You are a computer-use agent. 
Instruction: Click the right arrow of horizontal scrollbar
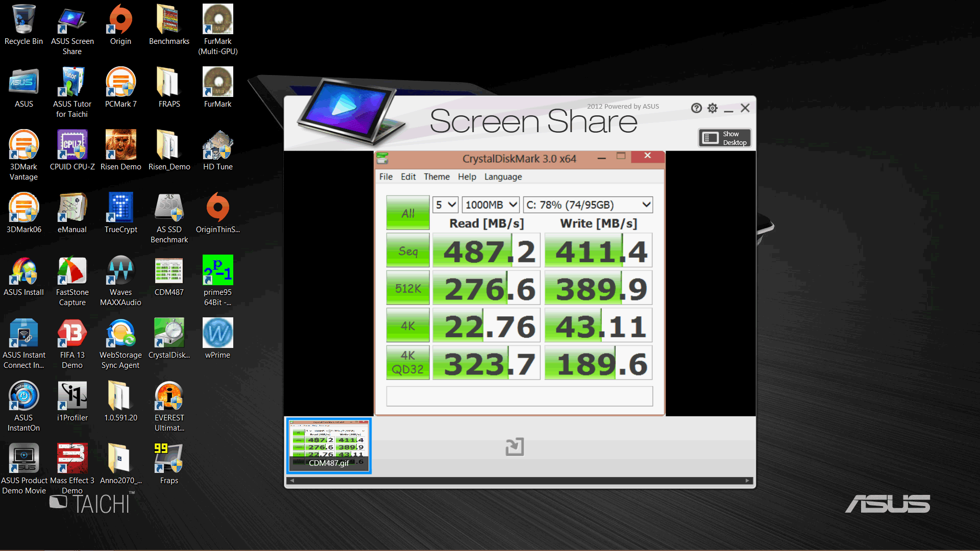[x=747, y=481]
